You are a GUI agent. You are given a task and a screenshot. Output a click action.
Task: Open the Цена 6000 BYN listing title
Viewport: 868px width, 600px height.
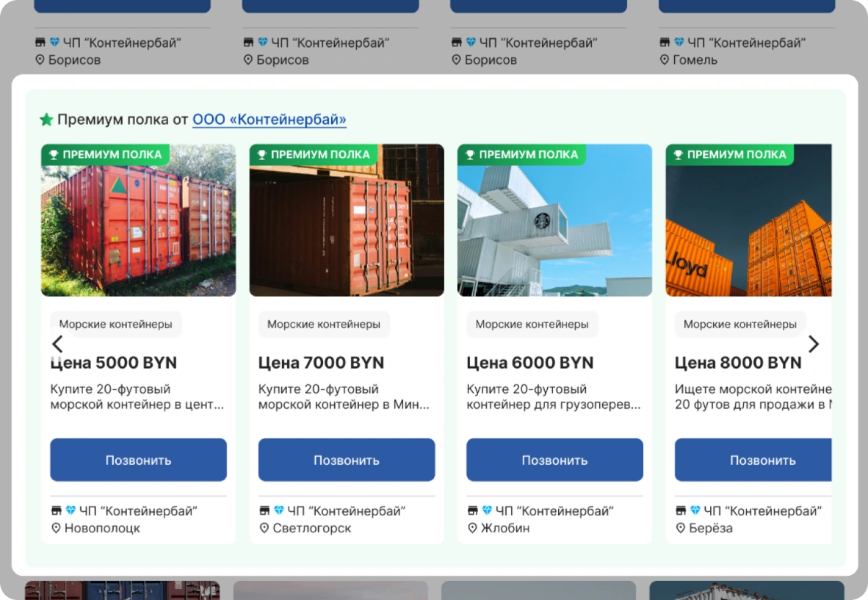coord(529,363)
